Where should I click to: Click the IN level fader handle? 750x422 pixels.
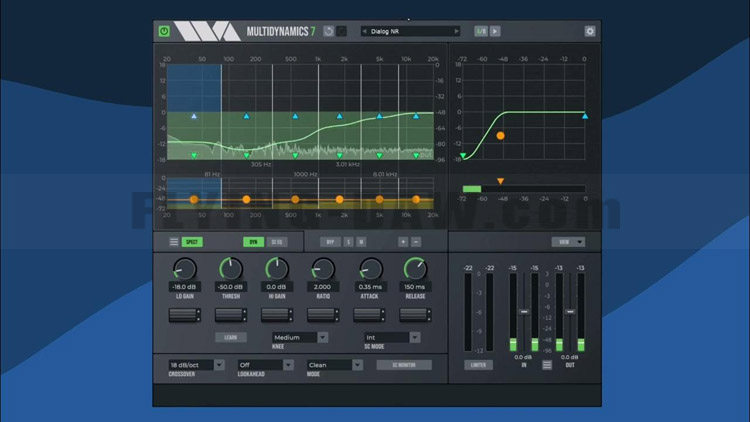pyautogui.click(x=524, y=311)
